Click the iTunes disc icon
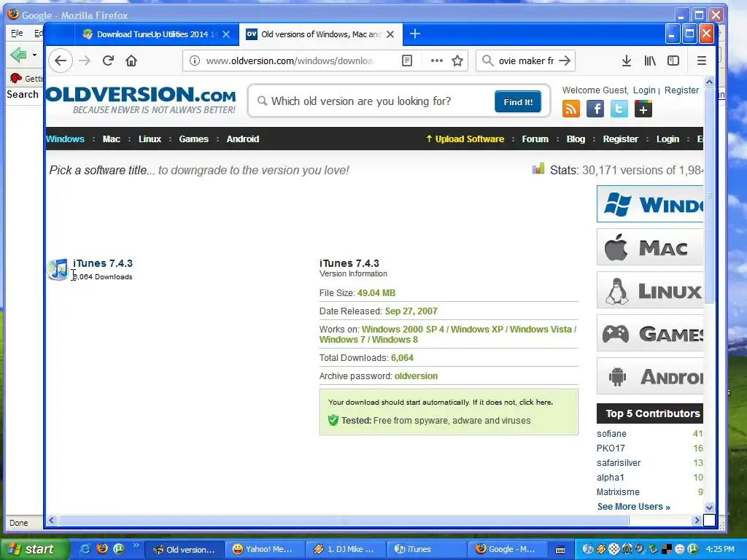Viewport: 747px width, 560px height. coord(58,269)
